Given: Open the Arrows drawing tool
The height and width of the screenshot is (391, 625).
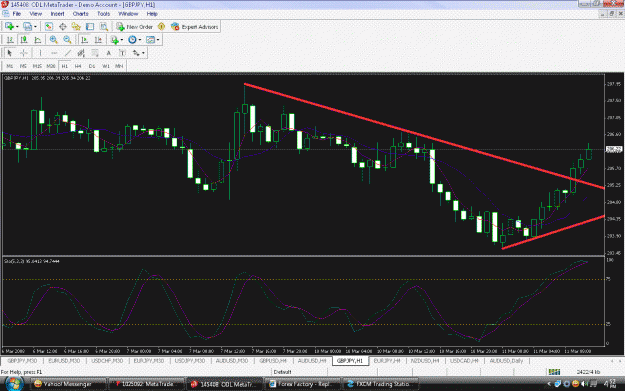Looking at the screenshot, I should click(136, 53).
